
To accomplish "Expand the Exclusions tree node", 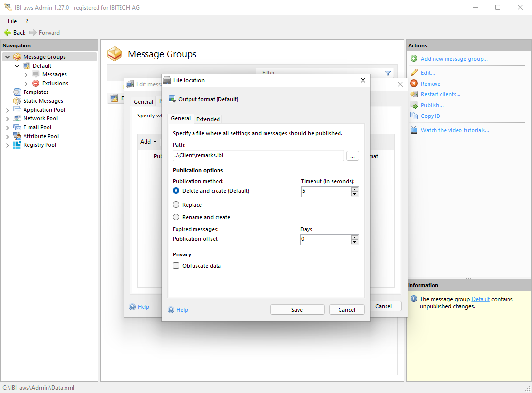I will [26, 84].
